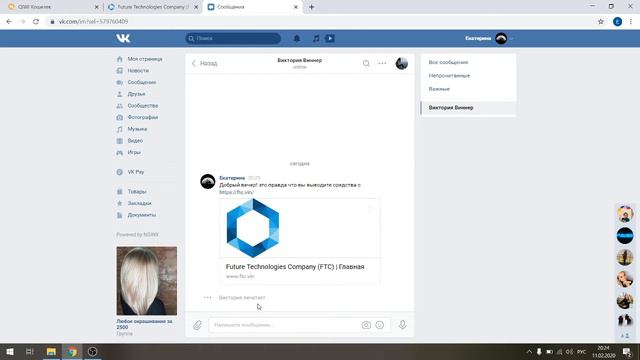The image size is (640, 360).
Task: Open the video play icon in header
Action: click(x=330, y=38)
